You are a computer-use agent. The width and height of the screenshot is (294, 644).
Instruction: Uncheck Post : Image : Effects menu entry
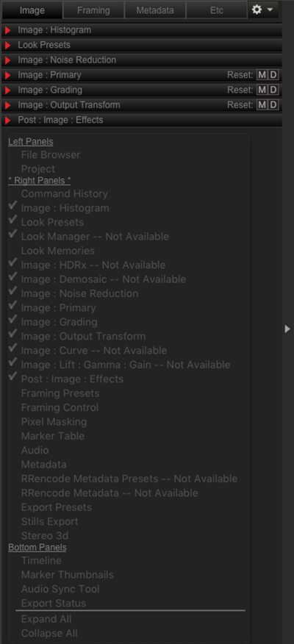point(72,379)
